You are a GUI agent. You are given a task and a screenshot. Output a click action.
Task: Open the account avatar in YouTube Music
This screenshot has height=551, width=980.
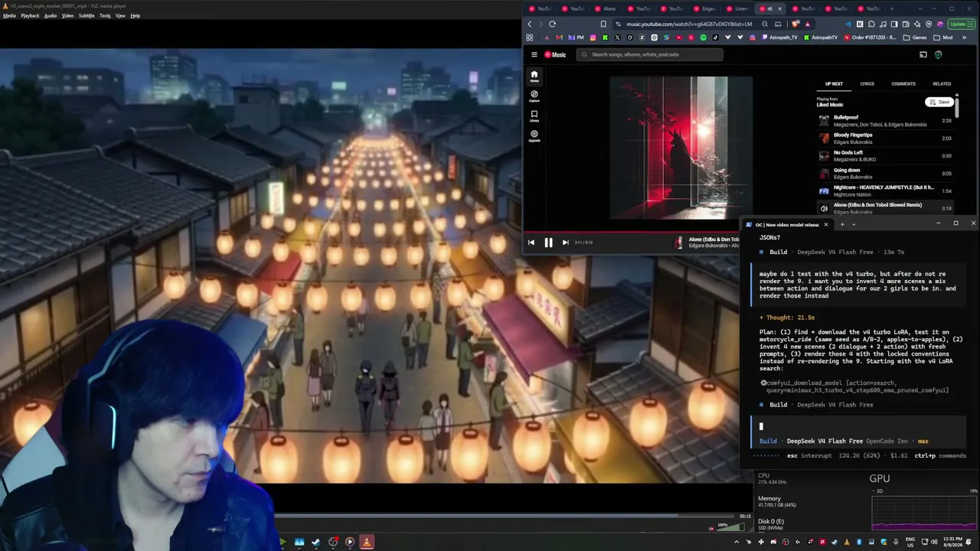tap(938, 54)
